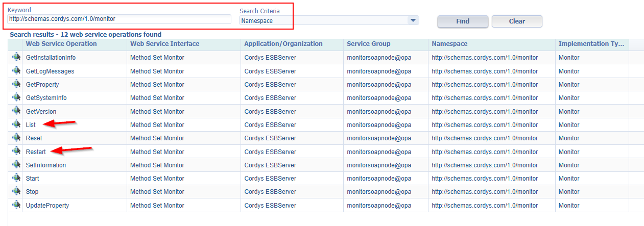This screenshot has height=226, width=644.
Task: Click the GetSystemInfo operation name
Action: (x=46, y=98)
